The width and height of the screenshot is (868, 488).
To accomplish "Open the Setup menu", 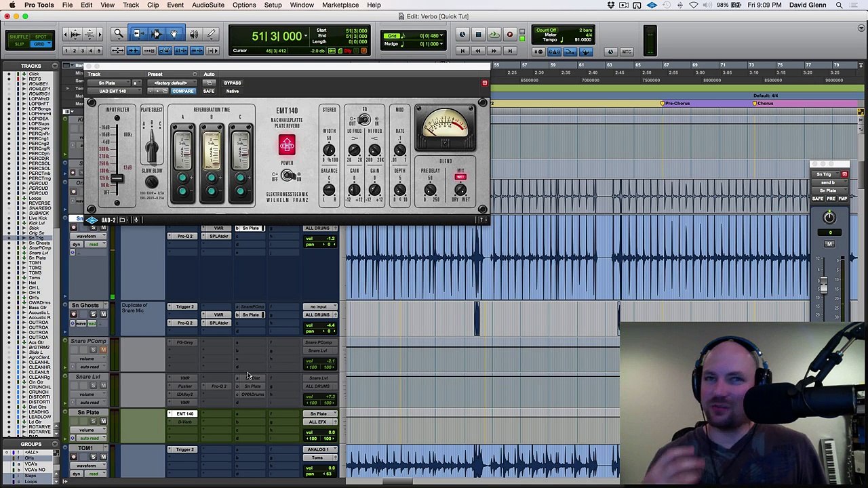I will [x=273, y=5].
